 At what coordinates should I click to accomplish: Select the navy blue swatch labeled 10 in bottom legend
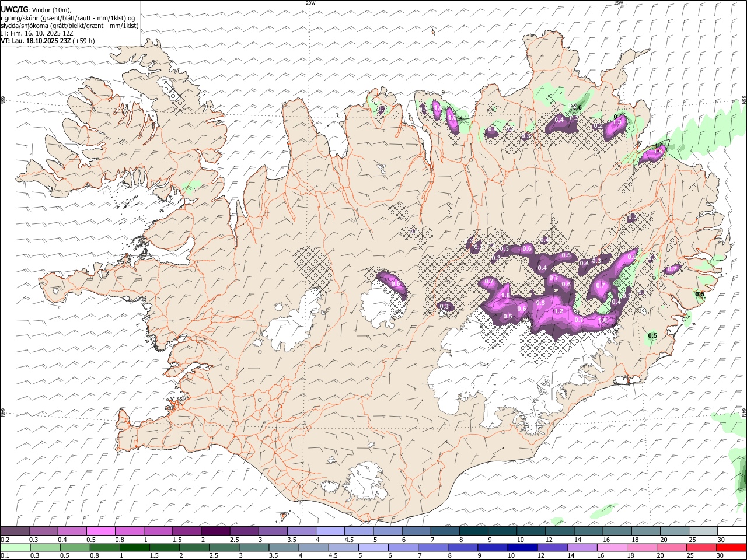click(x=522, y=548)
